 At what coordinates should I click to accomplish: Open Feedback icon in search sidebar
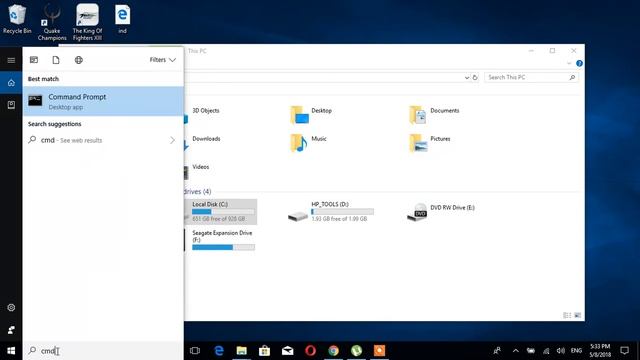tap(11, 330)
